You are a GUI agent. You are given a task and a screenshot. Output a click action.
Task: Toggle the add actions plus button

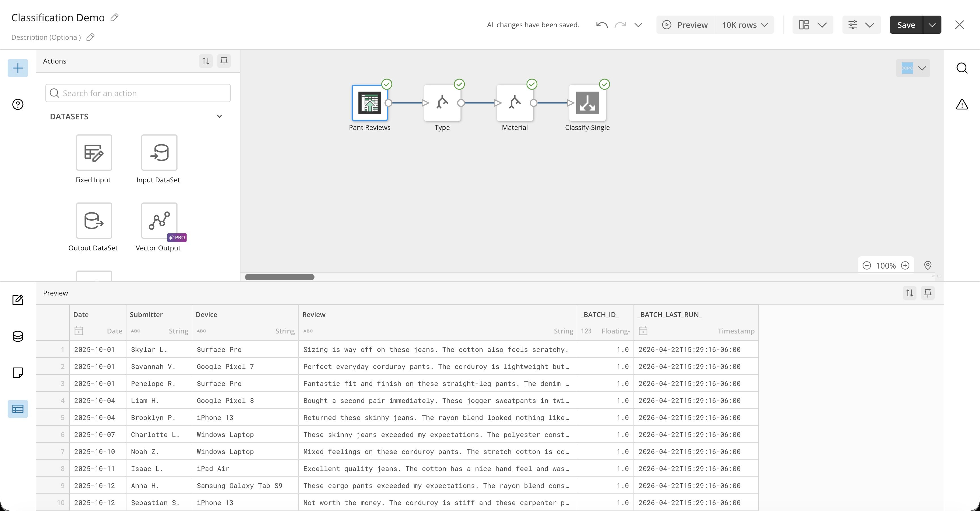[x=18, y=68]
